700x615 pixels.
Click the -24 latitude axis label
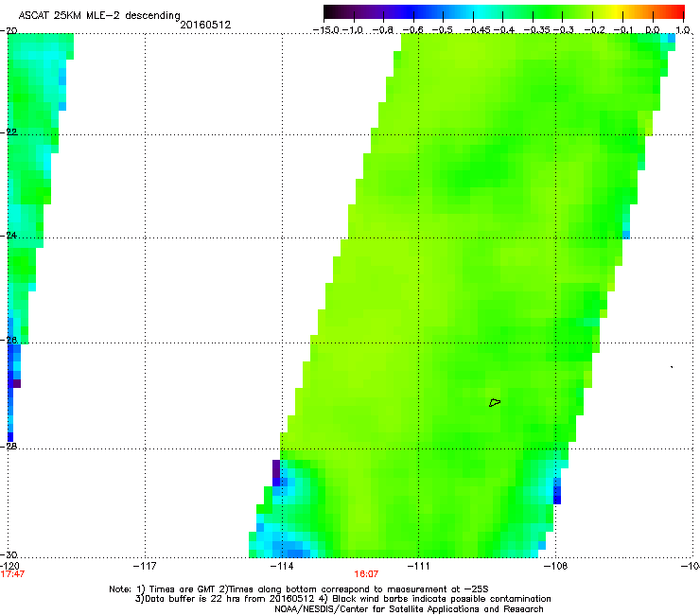(x=9, y=236)
